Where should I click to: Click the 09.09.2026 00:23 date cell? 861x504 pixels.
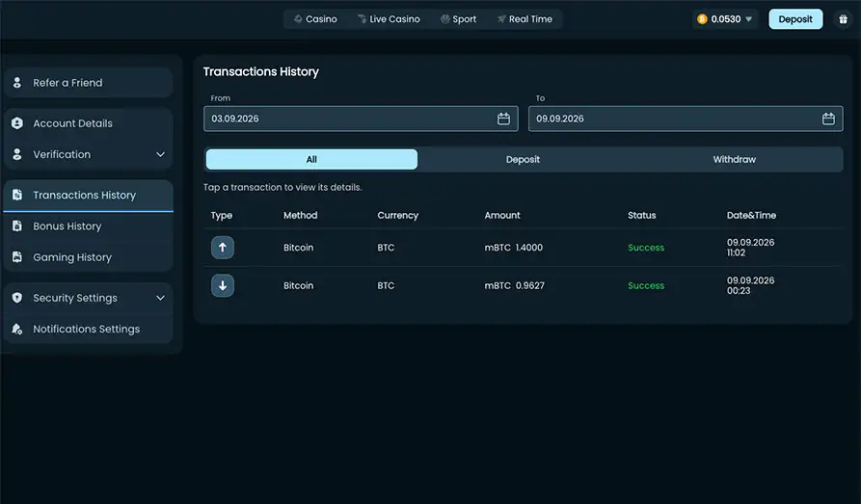click(x=751, y=285)
